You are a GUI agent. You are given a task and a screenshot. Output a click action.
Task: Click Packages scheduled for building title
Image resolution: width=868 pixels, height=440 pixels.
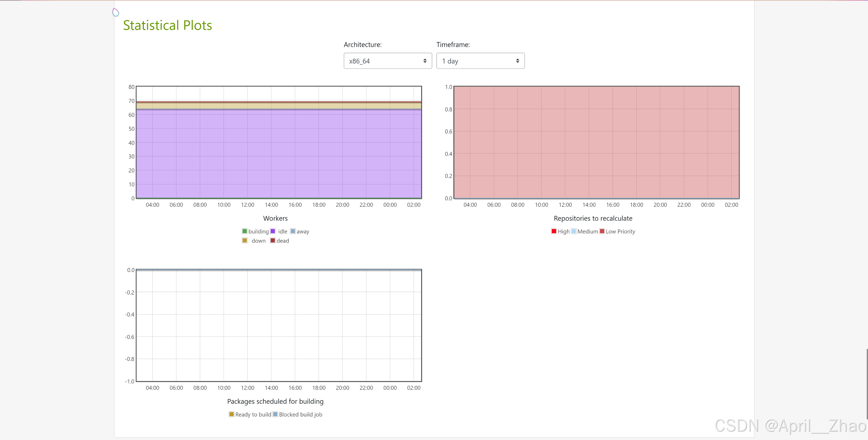275,401
